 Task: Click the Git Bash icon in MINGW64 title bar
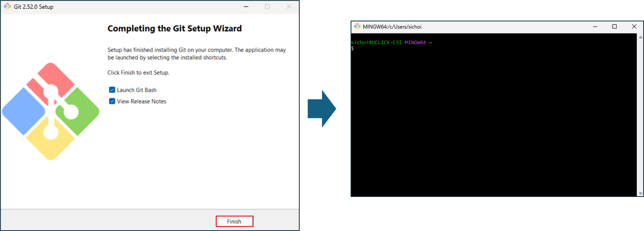(357, 26)
